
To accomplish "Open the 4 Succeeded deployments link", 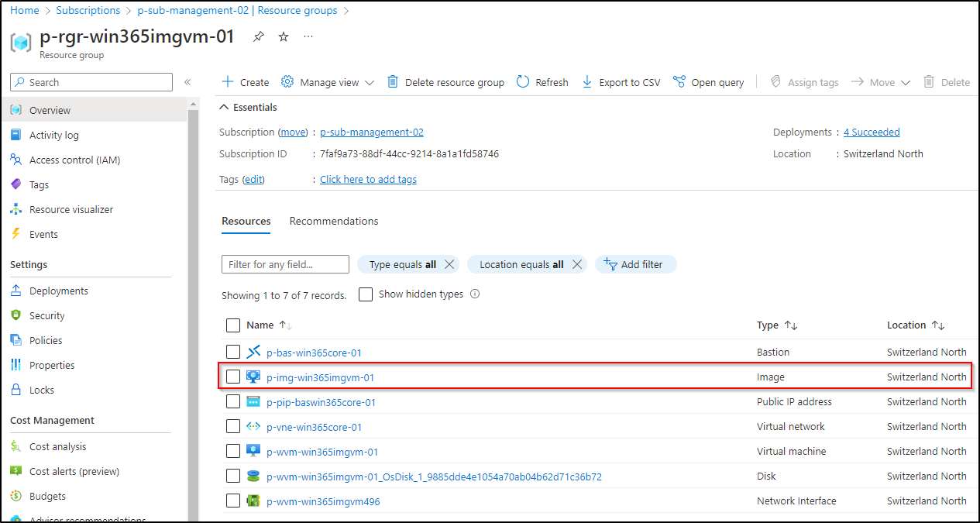I will (872, 132).
